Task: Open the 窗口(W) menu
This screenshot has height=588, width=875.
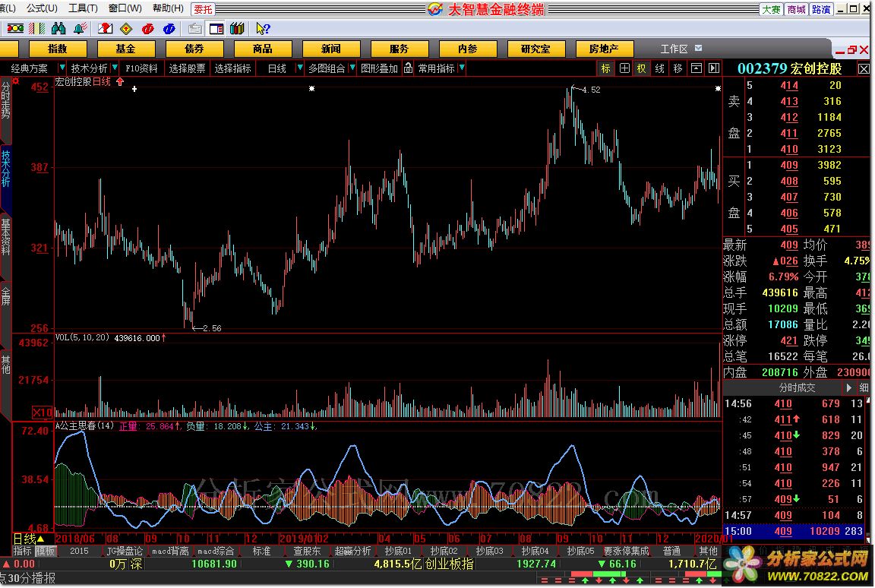Action: point(125,8)
